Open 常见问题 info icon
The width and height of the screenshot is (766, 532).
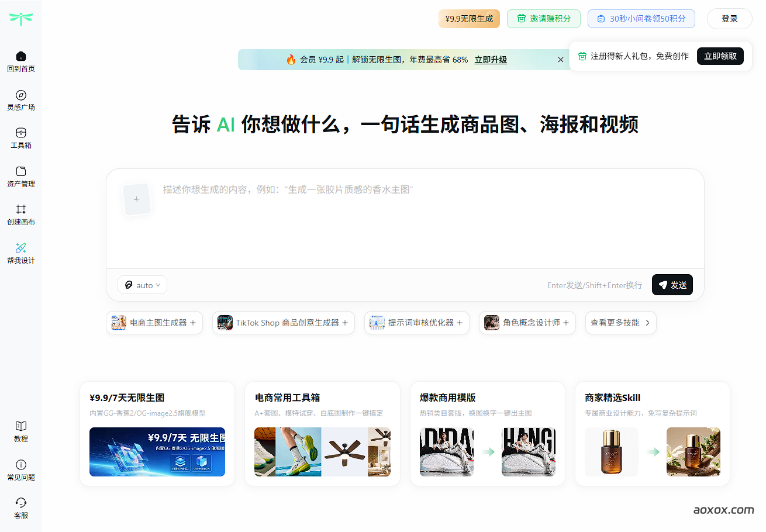(21, 465)
